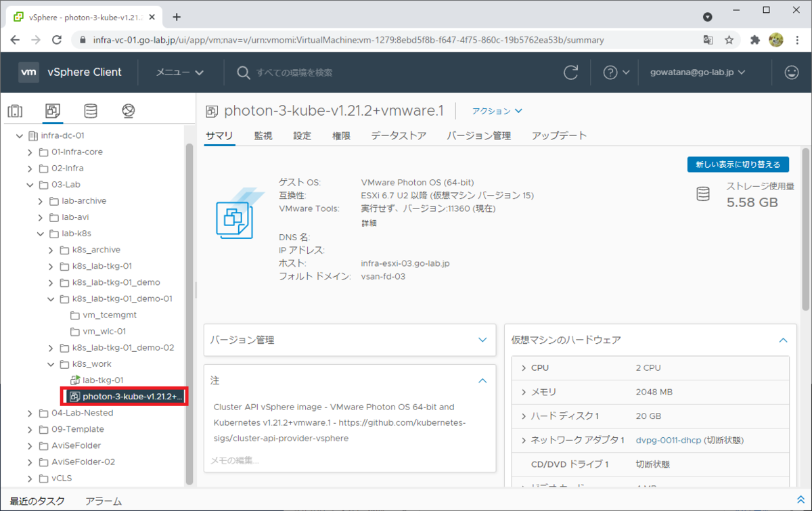This screenshot has height=511, width=812.
Task: Open the help question mark menu
Action: tap(616, 72)
